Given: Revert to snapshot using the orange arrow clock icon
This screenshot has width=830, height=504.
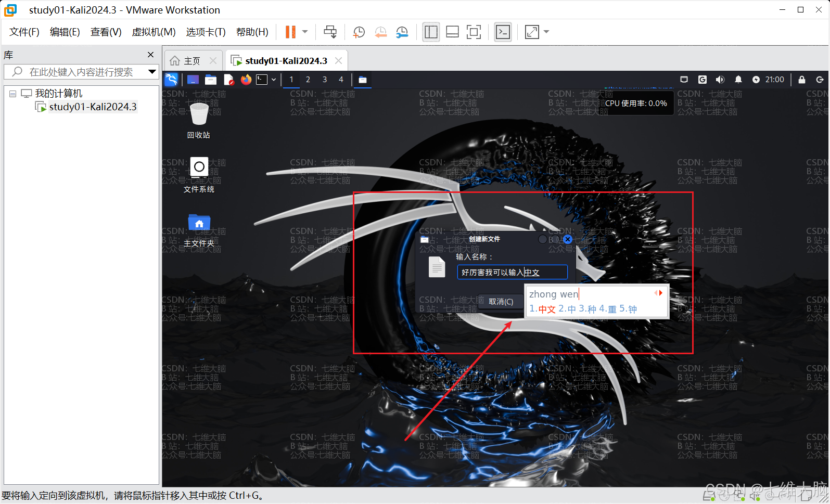Looking at the screenshot, I should 380,32.
